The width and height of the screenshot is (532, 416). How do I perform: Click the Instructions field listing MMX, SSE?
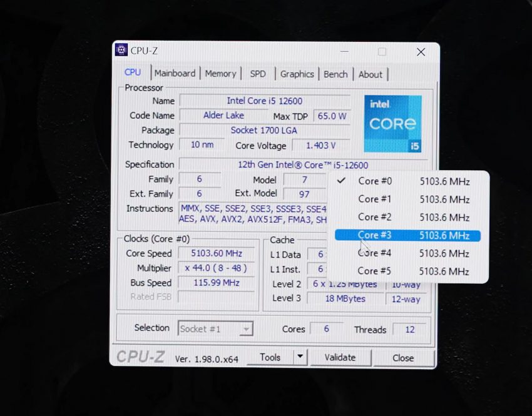(x=253, y=213)
